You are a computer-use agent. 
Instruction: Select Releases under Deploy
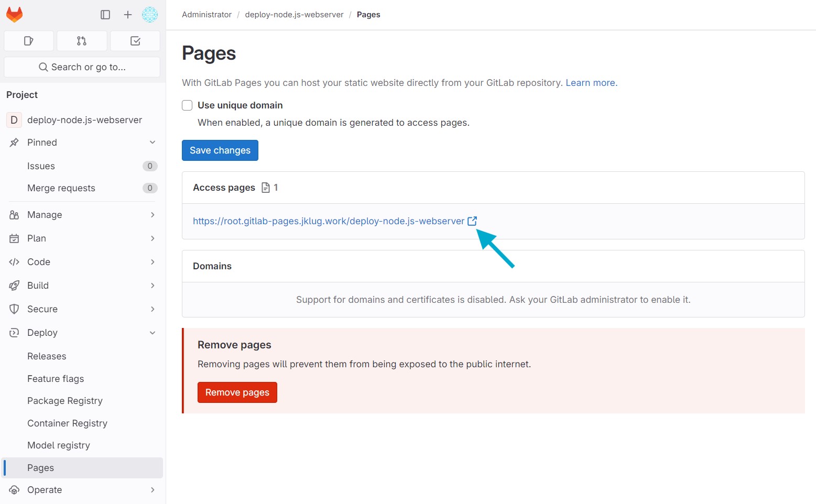[47, 356]
